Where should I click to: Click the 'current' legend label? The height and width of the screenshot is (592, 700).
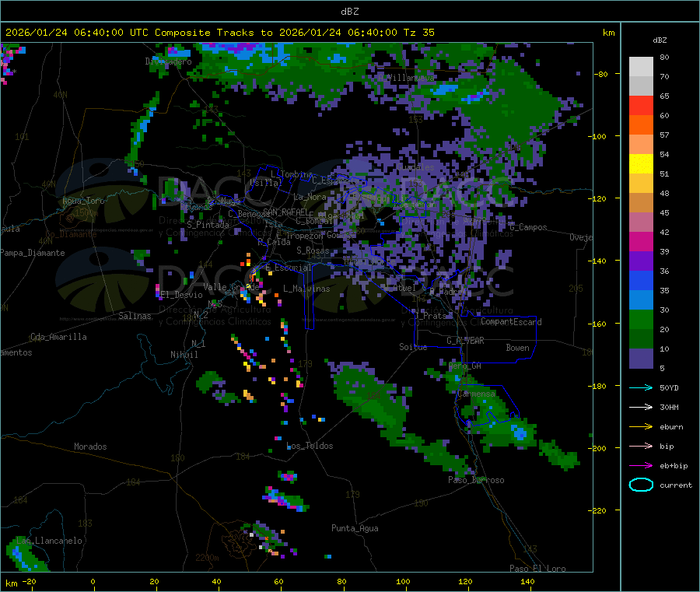point(676,485)
